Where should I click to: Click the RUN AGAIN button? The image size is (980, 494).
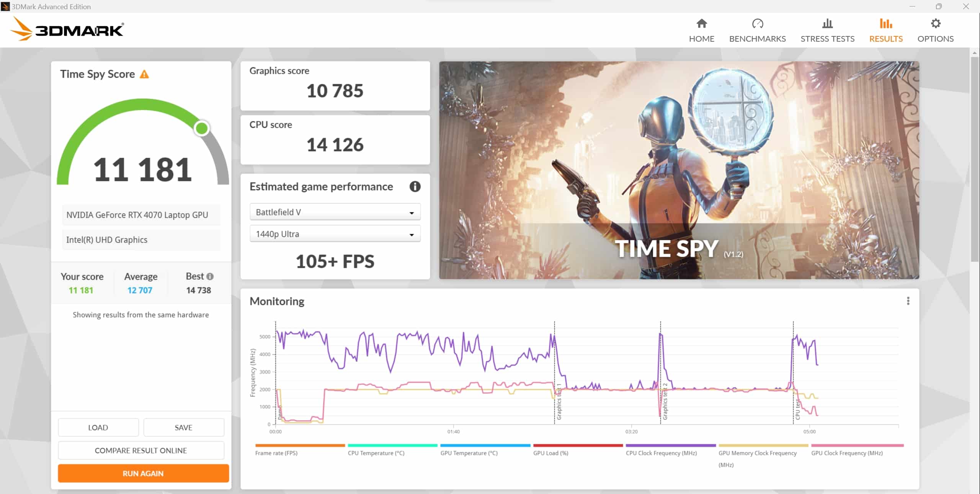[143, 473]
